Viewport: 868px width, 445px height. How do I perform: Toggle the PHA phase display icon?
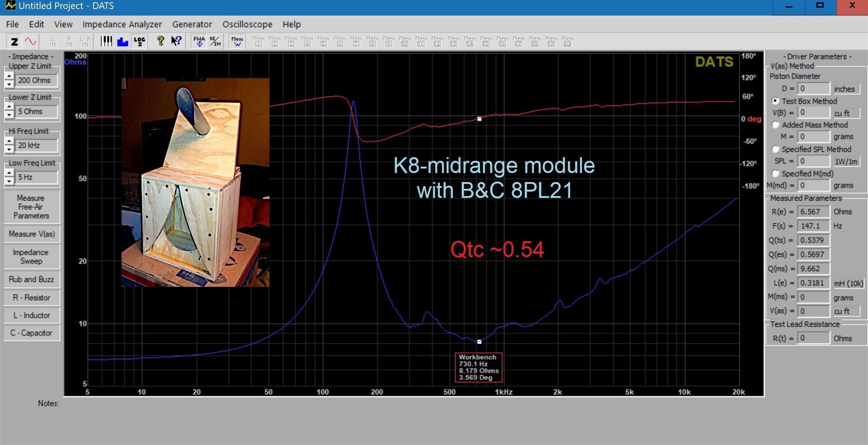199,42
